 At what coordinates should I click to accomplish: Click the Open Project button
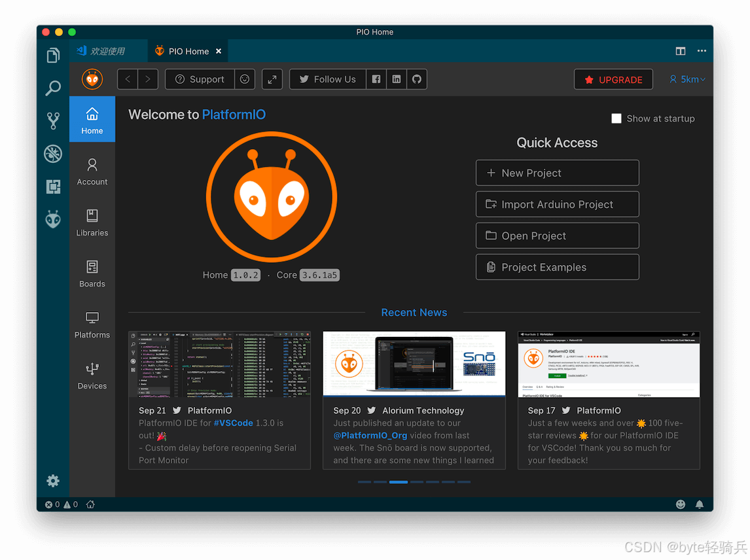557,236
